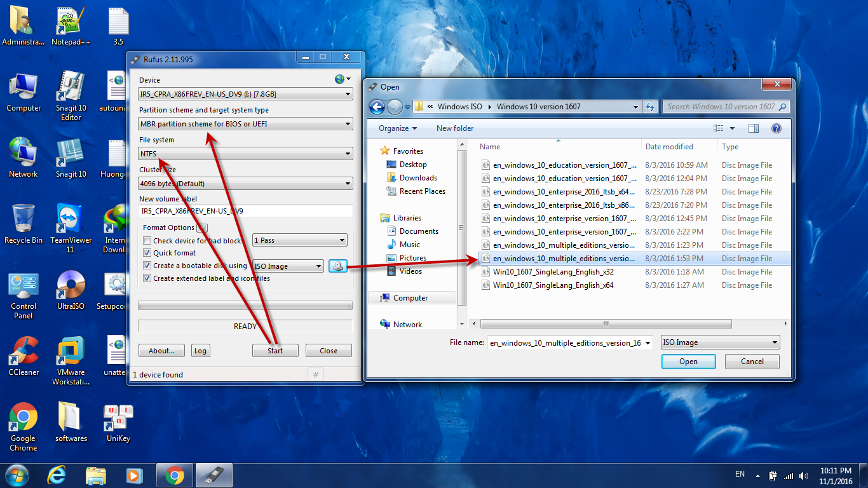868x488 pixels.
Task: Launch VMware Workstation desktop shortcut
Action: pos(71,362)
